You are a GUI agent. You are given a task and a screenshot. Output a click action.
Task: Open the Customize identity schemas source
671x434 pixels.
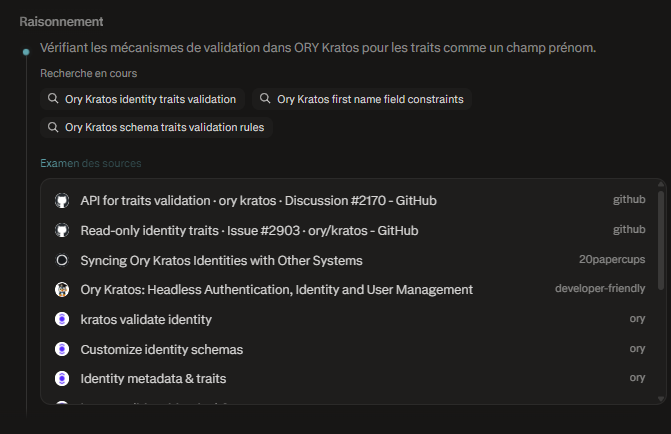coord(162,349)
